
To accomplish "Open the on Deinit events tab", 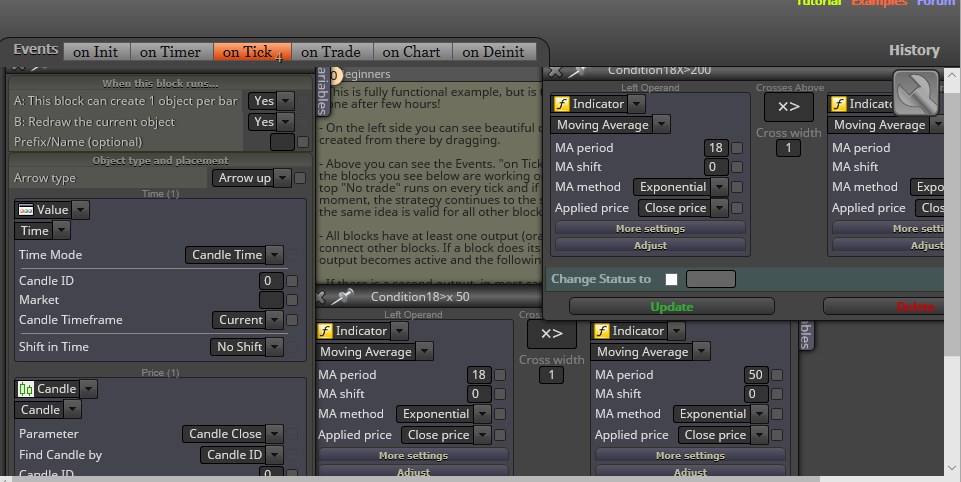I will click(493, 52).
